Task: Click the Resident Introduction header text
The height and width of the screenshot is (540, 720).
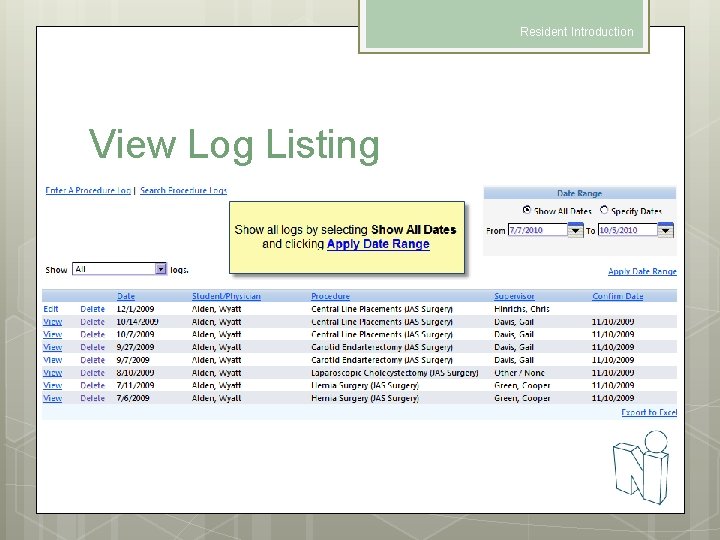Action: pos(577,32)
